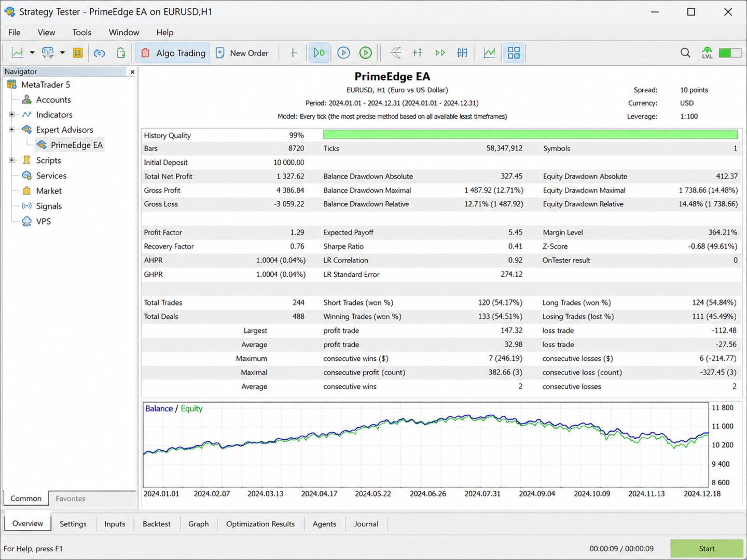
Task: Open the signal LVL connection icon
Action: point(707,53)
